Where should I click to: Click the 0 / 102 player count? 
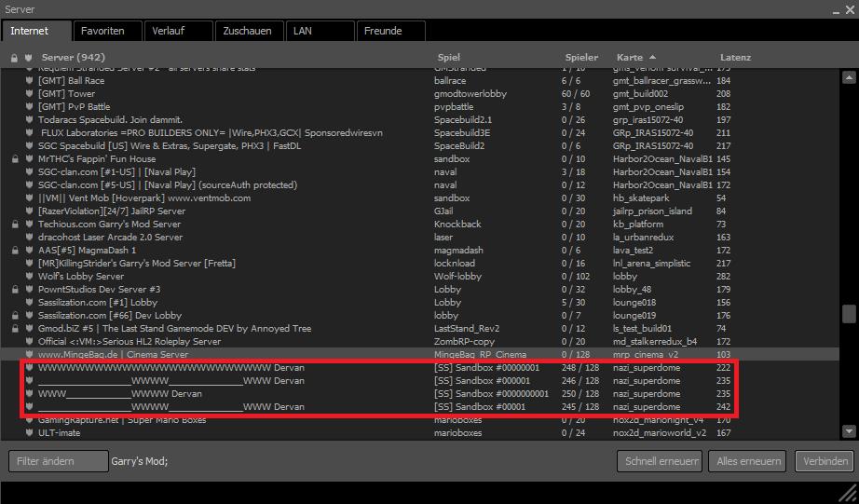(577, 276)
